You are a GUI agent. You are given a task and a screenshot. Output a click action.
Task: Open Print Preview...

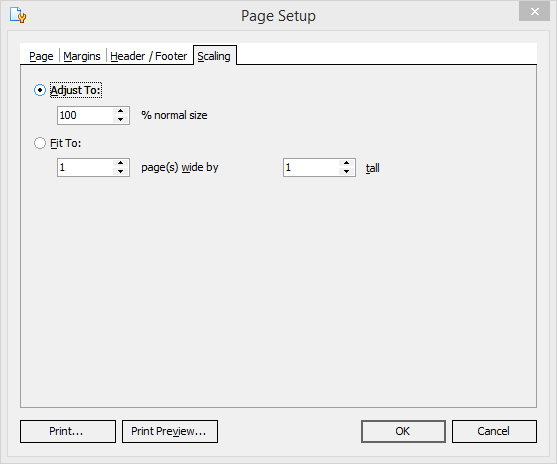(170, 431)
